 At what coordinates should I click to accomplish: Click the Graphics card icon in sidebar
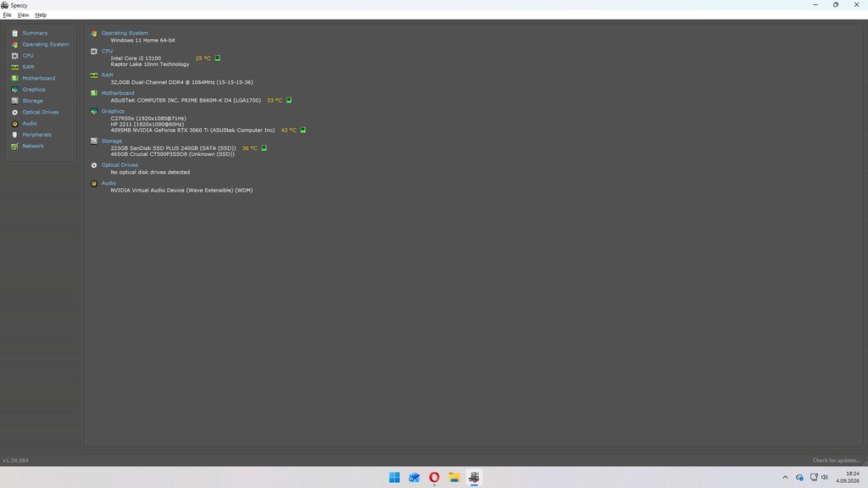[x=15, y=90]
